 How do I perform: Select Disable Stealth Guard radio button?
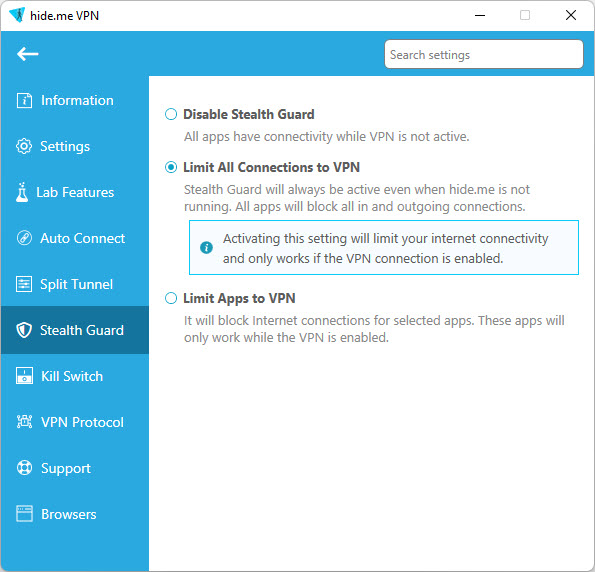tap(171, 114)
